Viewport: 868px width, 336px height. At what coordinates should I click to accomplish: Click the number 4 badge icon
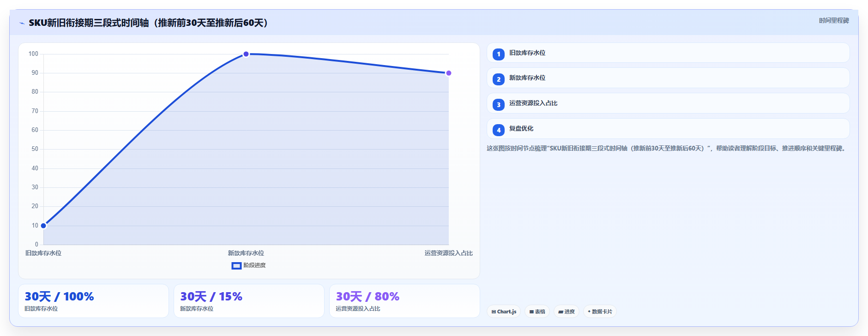[499, 130]
